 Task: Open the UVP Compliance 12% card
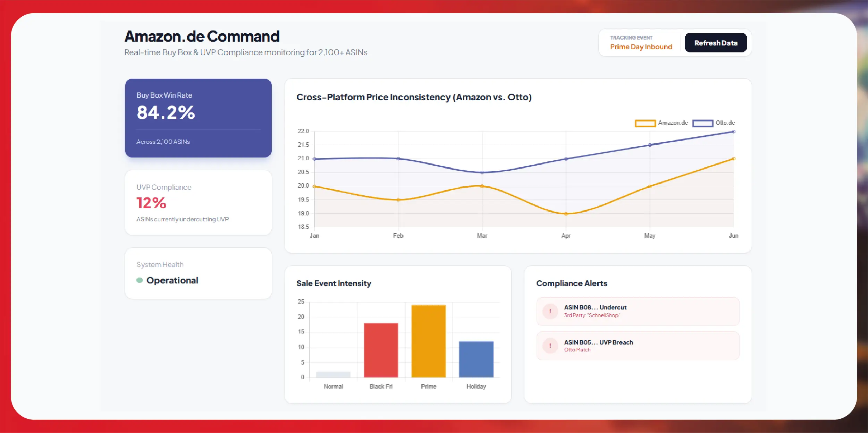pyautogui.click(x=198, y=203)
